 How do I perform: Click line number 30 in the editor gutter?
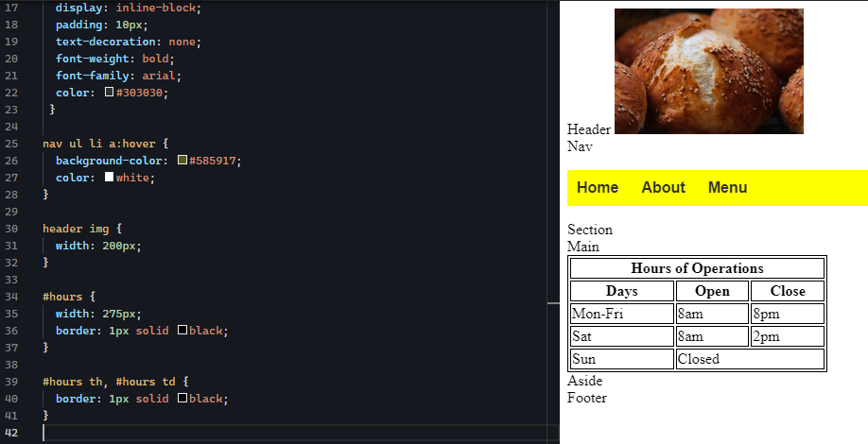(x=12, y=229)
